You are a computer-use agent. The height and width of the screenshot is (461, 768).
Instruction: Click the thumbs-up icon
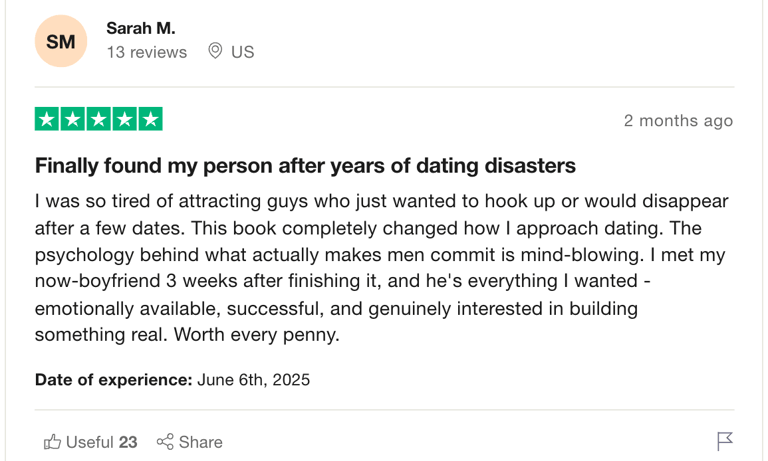coord(52,442)
